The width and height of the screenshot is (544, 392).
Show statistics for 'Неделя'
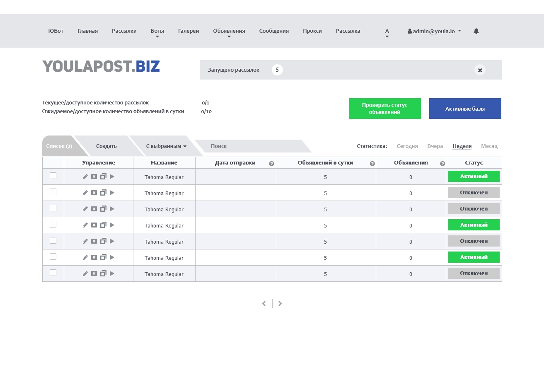tap(462, 146)
